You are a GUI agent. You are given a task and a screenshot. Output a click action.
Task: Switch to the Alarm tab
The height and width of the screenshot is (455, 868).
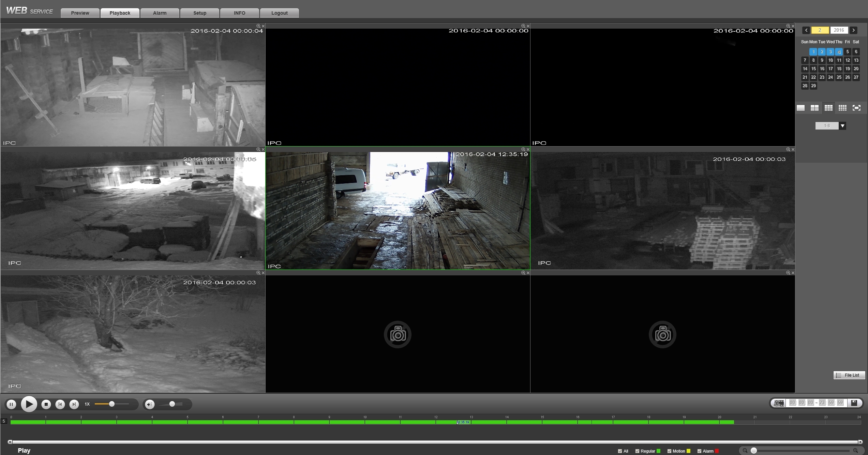160,13
